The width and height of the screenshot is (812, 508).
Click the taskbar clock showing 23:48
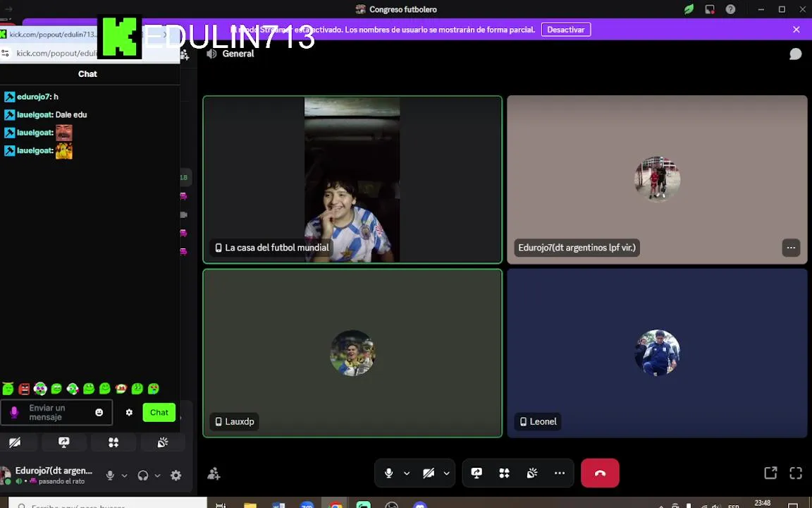click(x=763, y=503)
